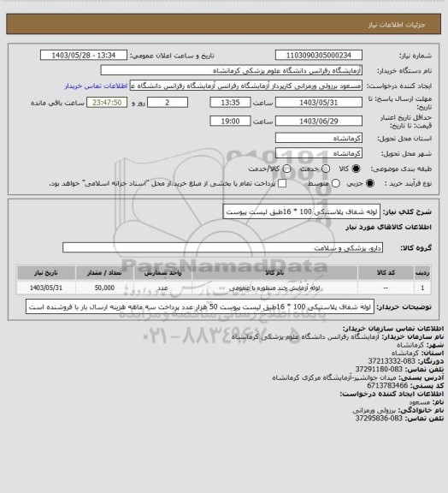Click the واحد شمارش column header
Screen dimensions: 448x493
(x=162, y=273)
